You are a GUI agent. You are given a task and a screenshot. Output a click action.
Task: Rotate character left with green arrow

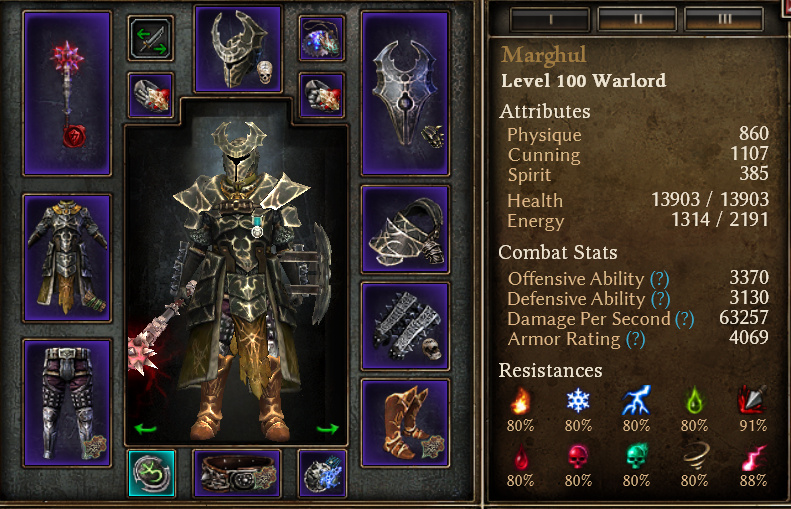tap(145, 429)
